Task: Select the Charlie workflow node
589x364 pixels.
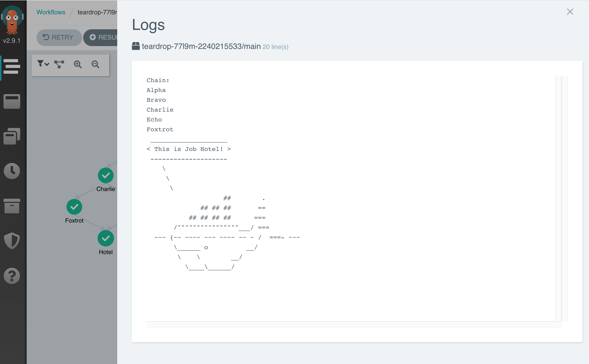Action: click(x=106, y=175)
